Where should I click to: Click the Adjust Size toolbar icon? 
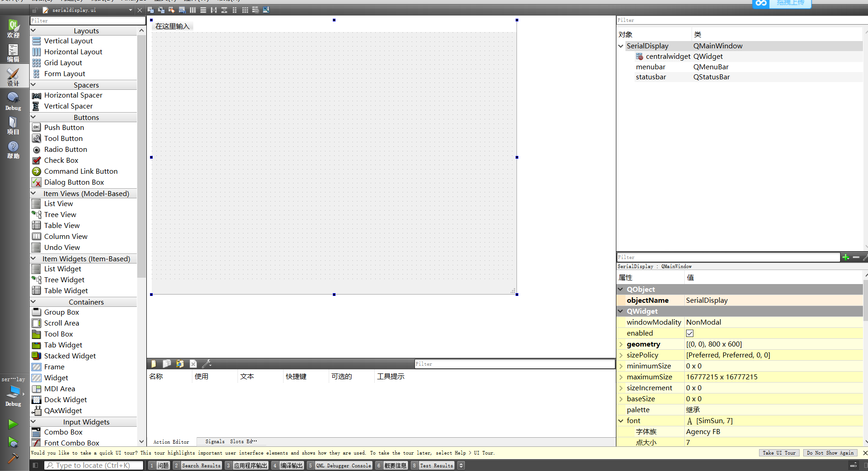pos(266,10)
